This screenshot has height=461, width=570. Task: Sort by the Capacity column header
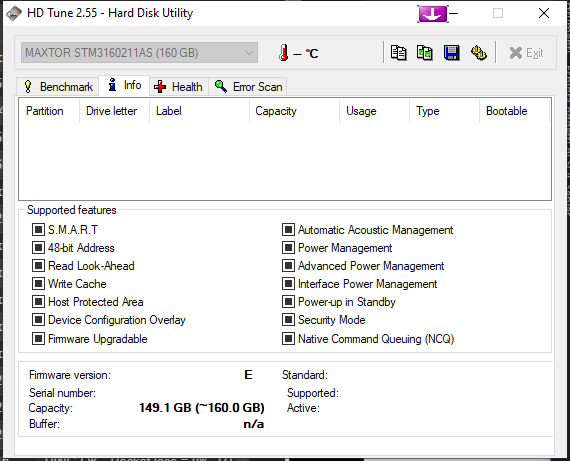[x=294, y=111]
